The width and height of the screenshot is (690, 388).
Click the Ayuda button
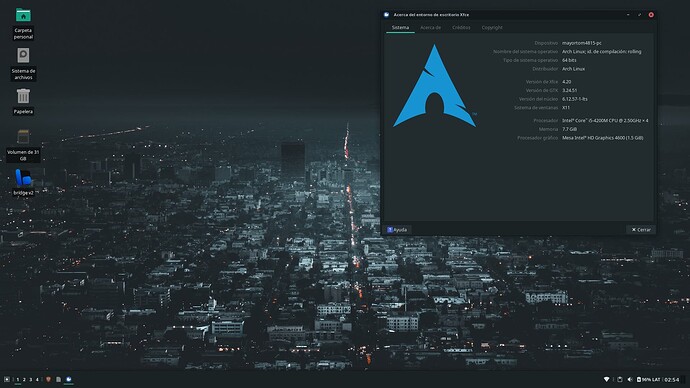[x=397, y=230]
